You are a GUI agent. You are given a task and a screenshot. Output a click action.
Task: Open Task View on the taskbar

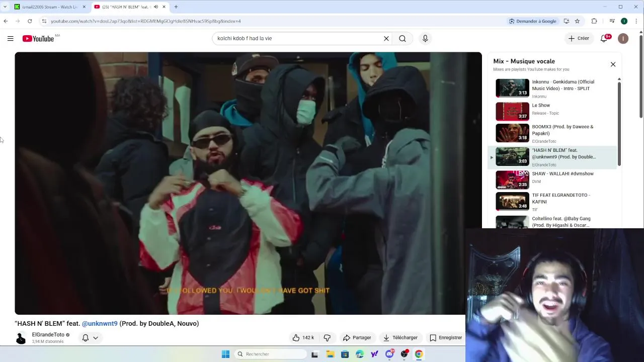[314, 354]
